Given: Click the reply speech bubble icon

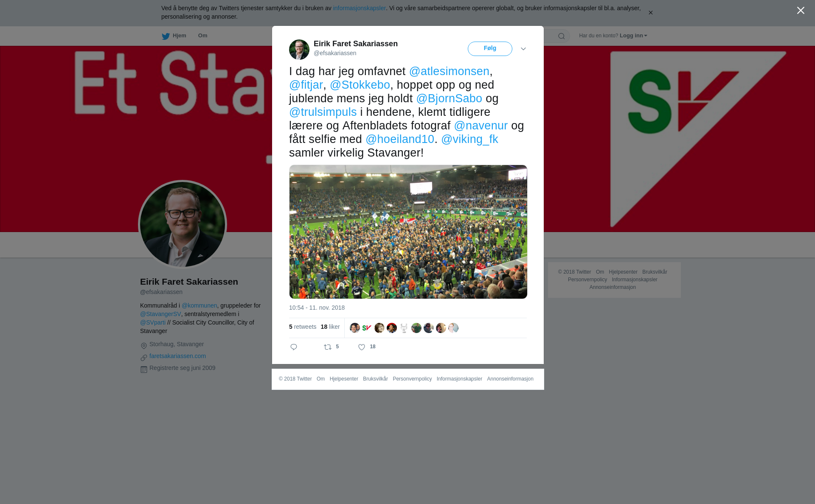Looking at the screenshot, I should [294, 347].
